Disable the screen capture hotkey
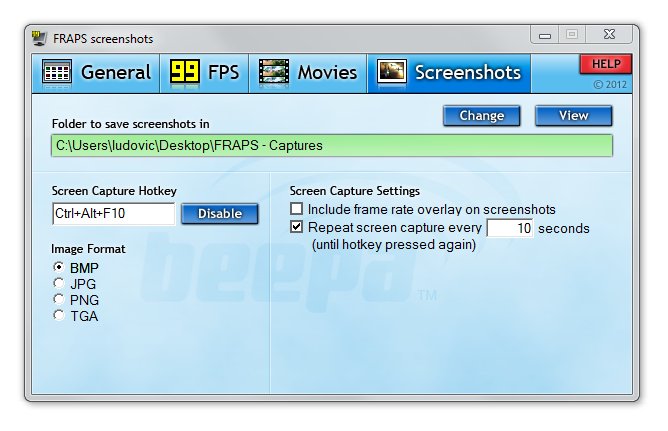Screen dimensions: 668x431 pyautogui.click(x=220, y=213)
